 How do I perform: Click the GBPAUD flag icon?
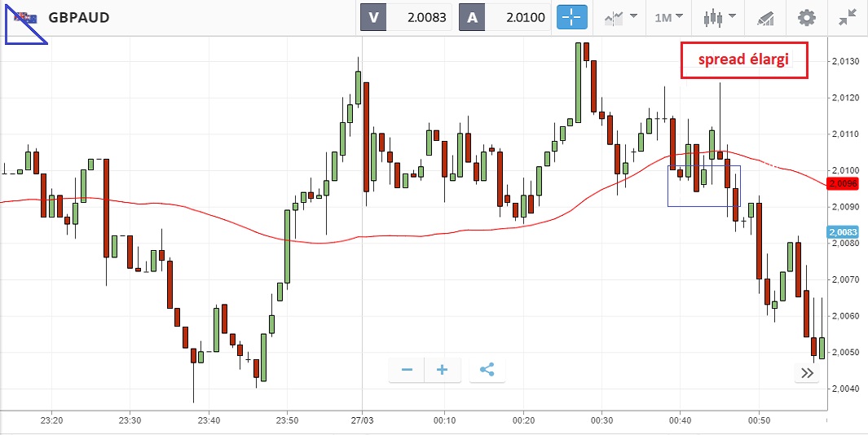coord(27,17)
